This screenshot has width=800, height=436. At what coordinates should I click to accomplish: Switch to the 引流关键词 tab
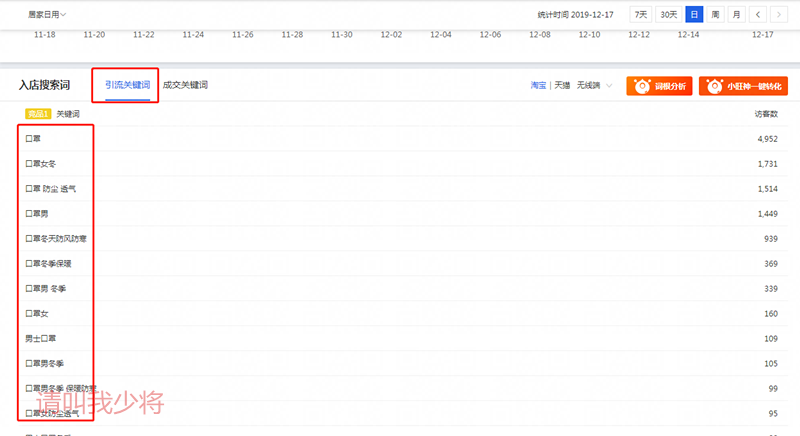(127, 86)
